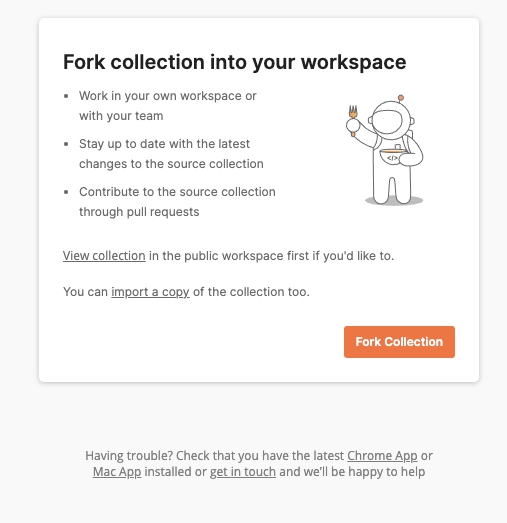Click the code bowl icon with </> symbol
This screenshot has width=507, height=523.
click(x=393, y=157)
